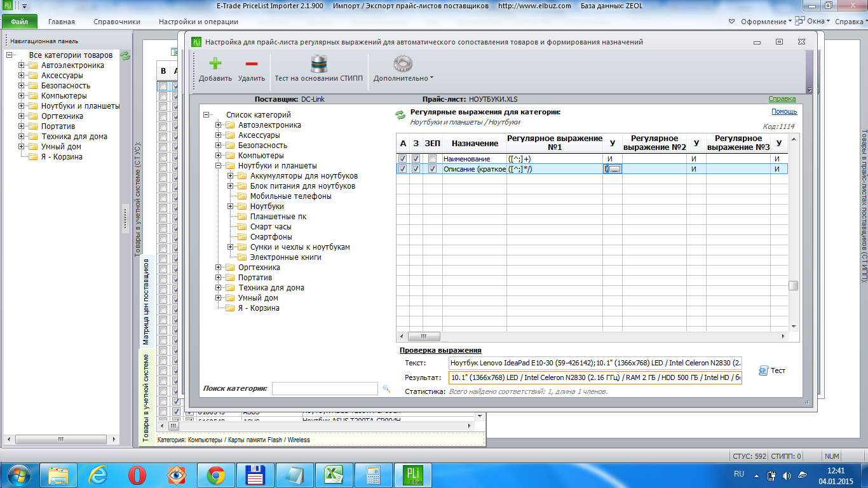The height and width of the screenshot is (488, 868).
Task: Select Мобильные телефоны category in the dialog
Action: tap(291, 196)
